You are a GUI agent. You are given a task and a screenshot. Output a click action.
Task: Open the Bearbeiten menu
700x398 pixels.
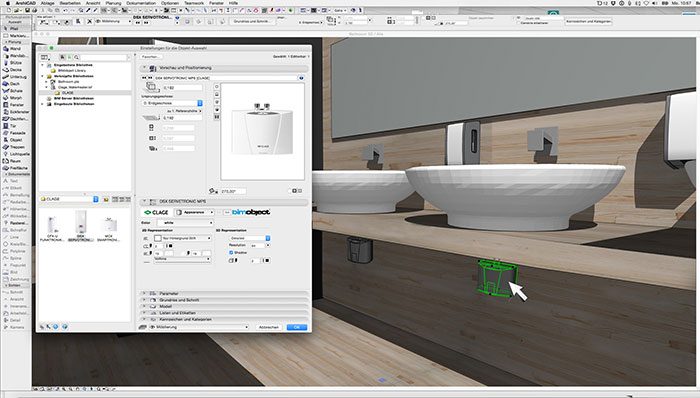(x=70, y=3)
